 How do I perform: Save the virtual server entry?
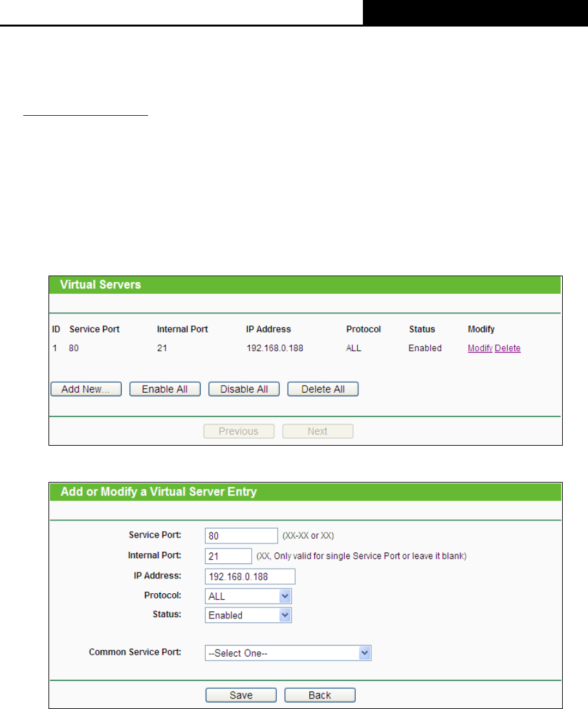241,695
